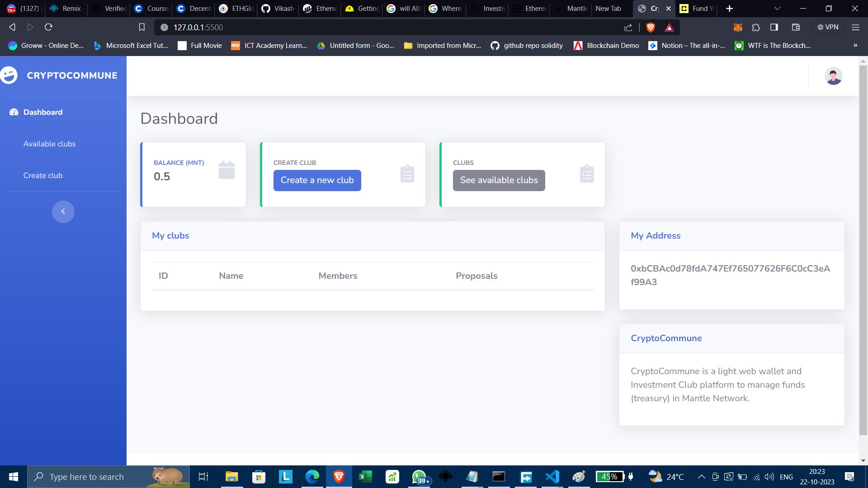Open the volume control in tray
The image size is (868, 488).
769,477
